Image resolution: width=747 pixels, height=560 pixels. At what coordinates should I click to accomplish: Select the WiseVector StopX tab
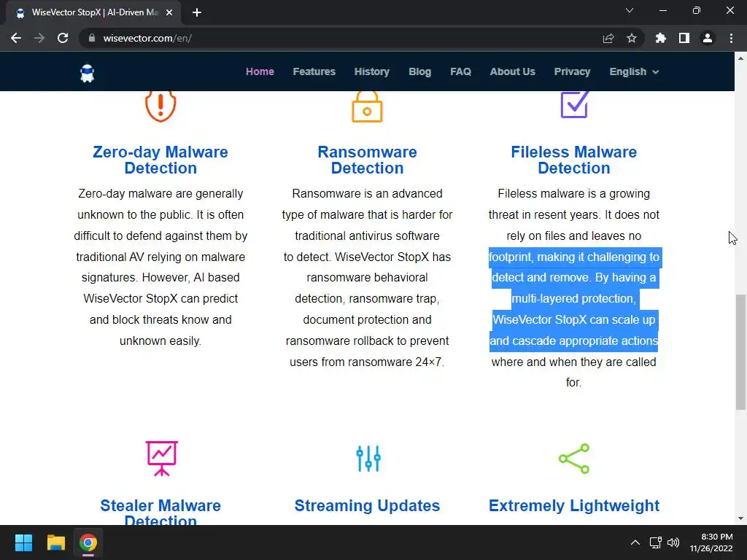pyautogui.click(x=93, y=13)
